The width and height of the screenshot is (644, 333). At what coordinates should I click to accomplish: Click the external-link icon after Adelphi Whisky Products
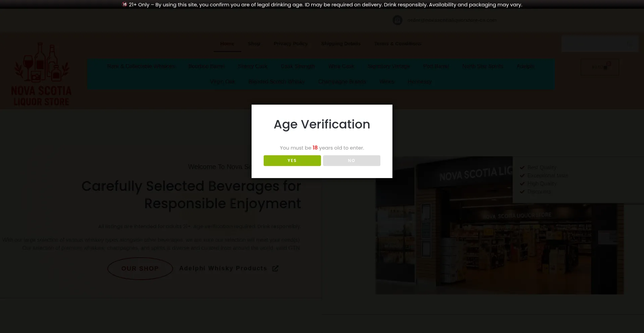[275, 268]
